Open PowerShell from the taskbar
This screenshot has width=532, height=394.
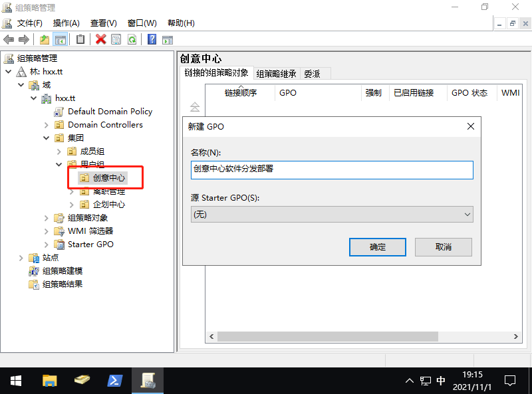point(114,381)
